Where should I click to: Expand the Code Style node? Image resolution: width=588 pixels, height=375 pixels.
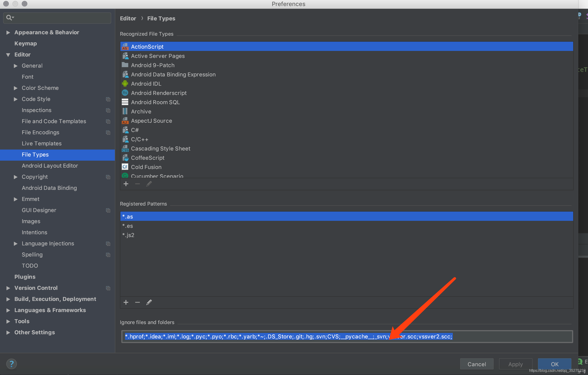[16, 99]
